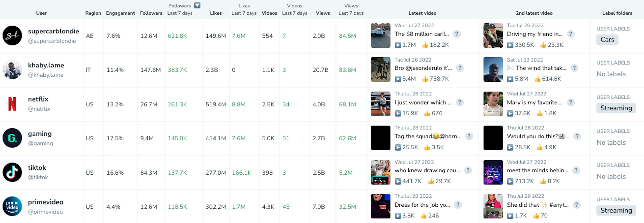Click the 17.5% engagement value
Screen dimensions: 644x223
(115, 138)
